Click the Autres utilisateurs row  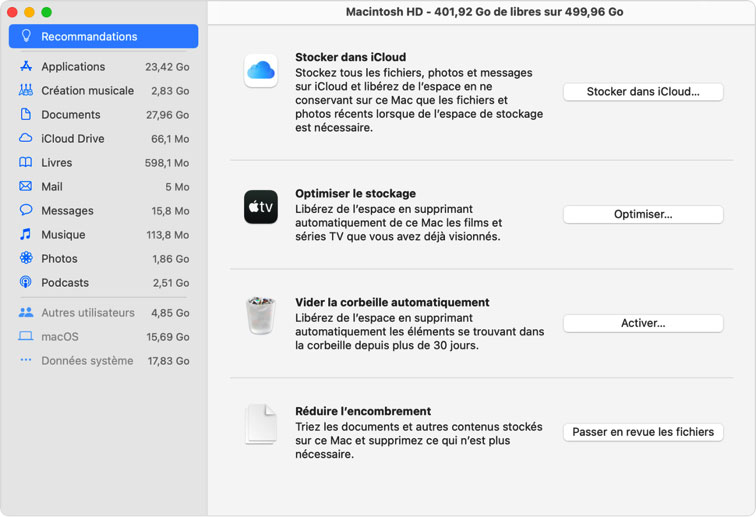pos(103,313)
